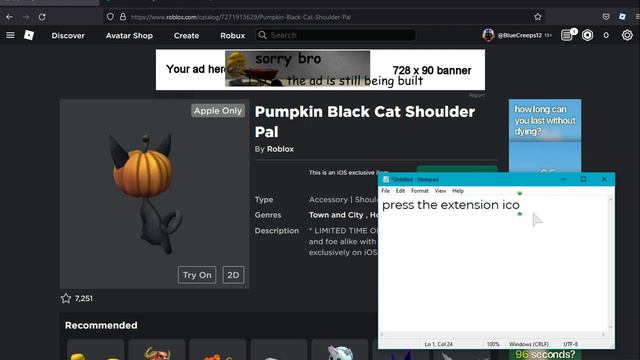
Task: Click the Ln 1, Col 24 status entry
Action: pyautogui.click(x=438, y=344)
